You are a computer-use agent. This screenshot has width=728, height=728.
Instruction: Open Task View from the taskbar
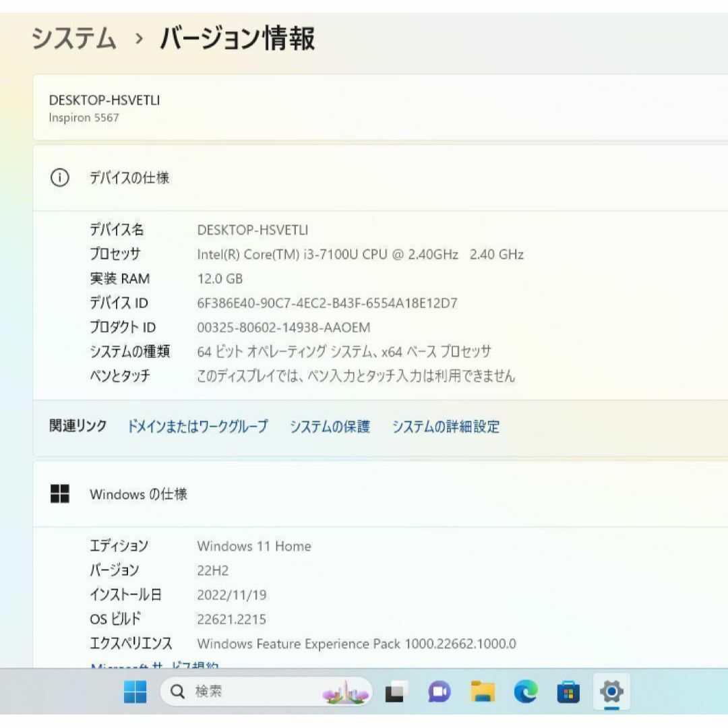[x=396, y=692]
